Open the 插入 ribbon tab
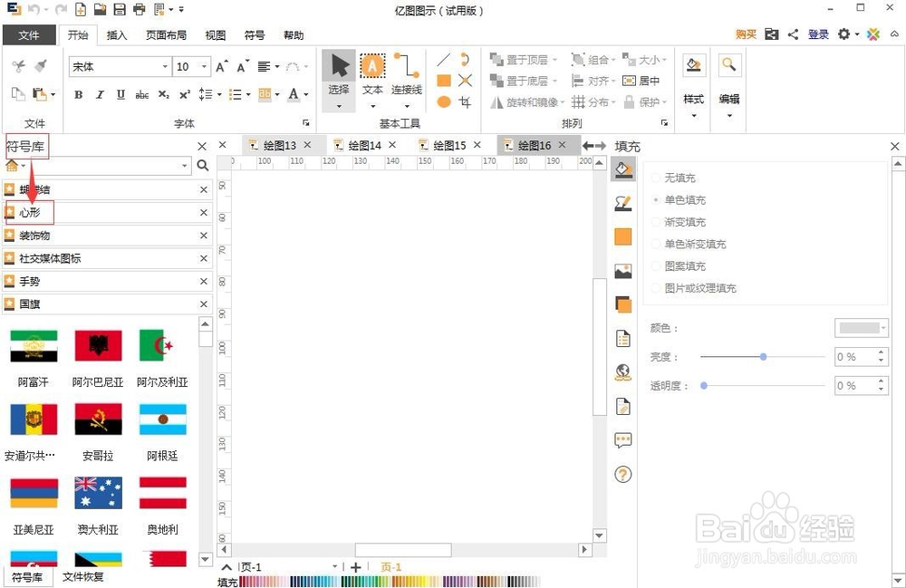Viewport: 906px width, 588px height. click(x=117, y=35)
